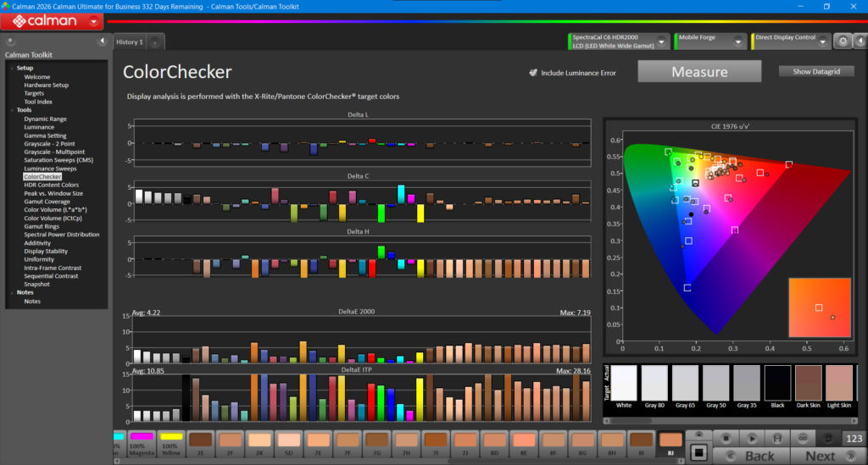
Task: Collapse the left Calman Toolkit panel arrow
Action: [x=102, y=41]
